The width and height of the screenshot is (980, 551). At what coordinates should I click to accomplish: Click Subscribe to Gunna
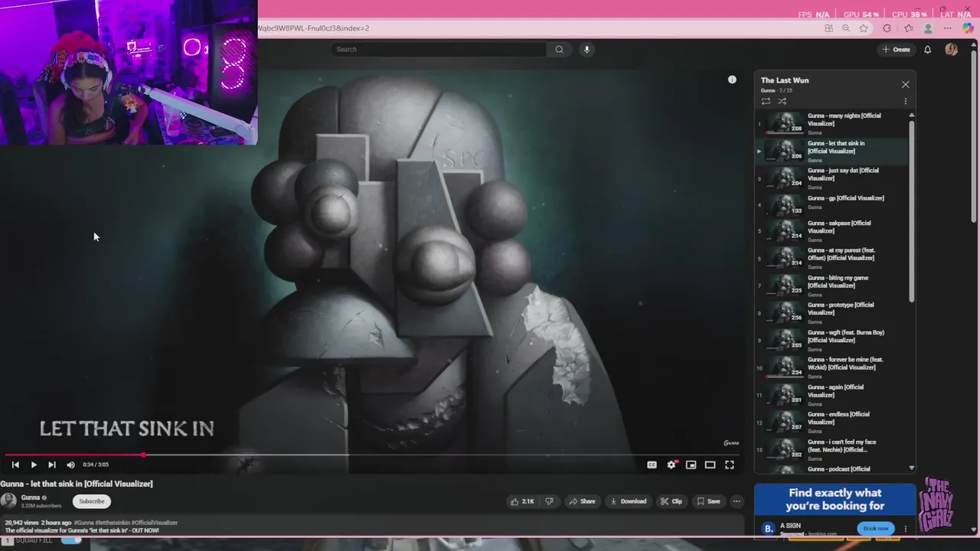coord(91,501)
